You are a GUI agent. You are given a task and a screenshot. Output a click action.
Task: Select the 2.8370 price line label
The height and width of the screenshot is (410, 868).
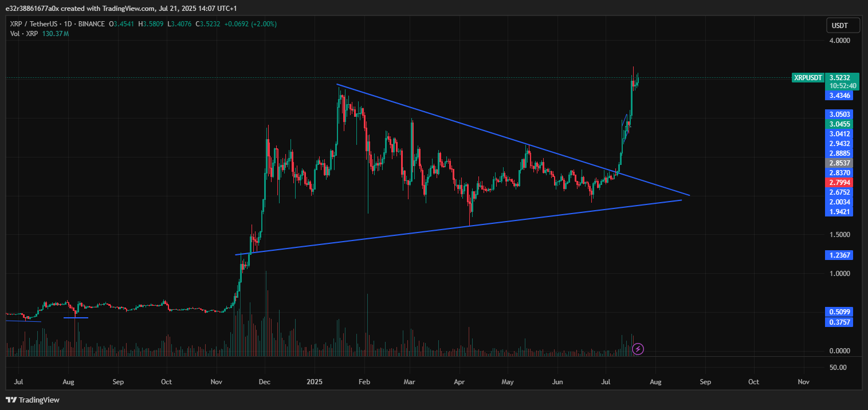click(x=839, y=172)
